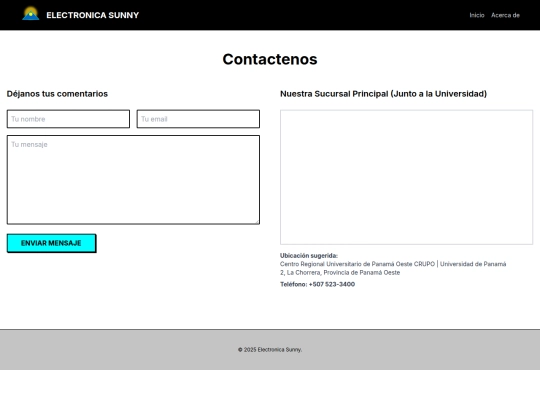Focus the Tu nombre input field
This screenshot has width=540, height=405.
point(68,119)
